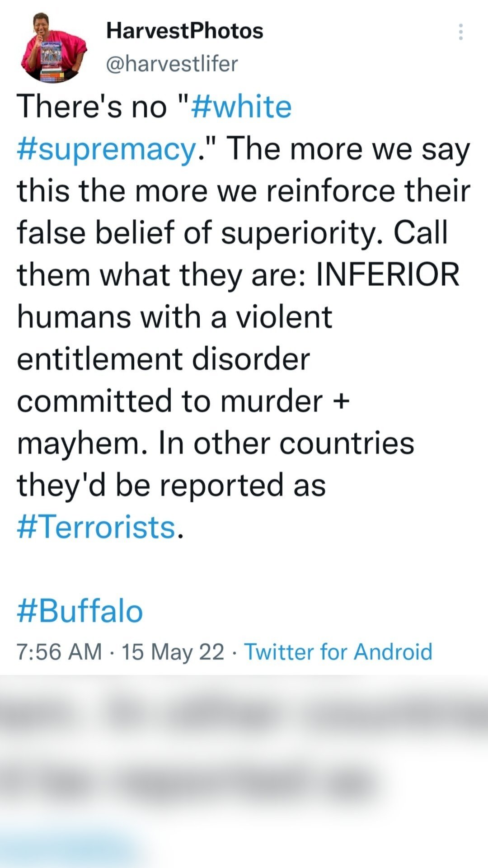
Task: Open the #Buffalo hashtag
Action: (80, 611)
